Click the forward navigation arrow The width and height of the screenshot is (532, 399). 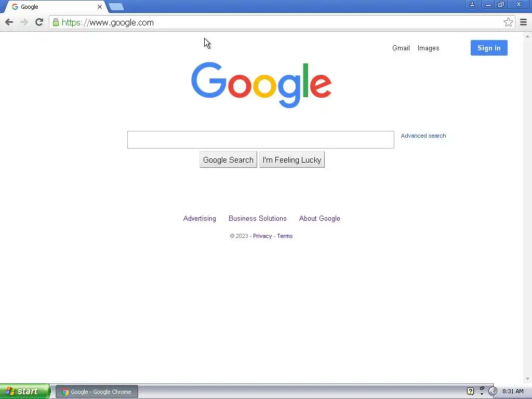tap(24, 22)
